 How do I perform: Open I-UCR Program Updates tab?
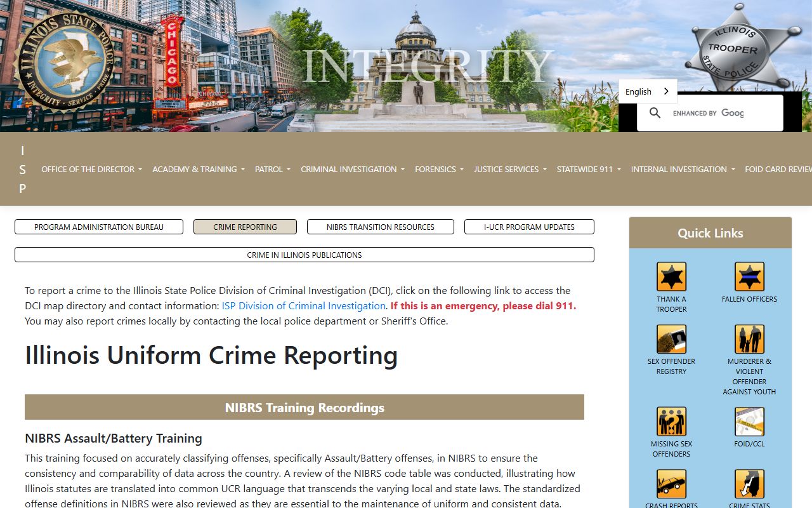pyautogui.click(x=529, y=227)
